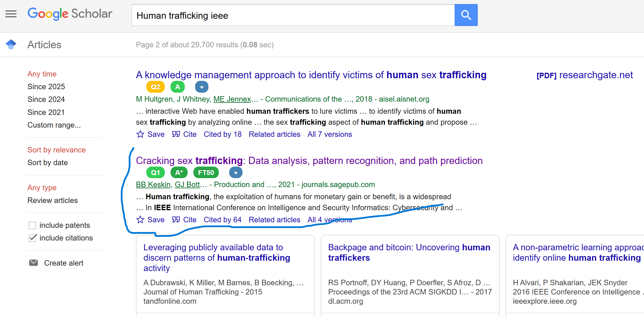Click the Google Scholar logo

pyautogui.click(x=70, y=14)
